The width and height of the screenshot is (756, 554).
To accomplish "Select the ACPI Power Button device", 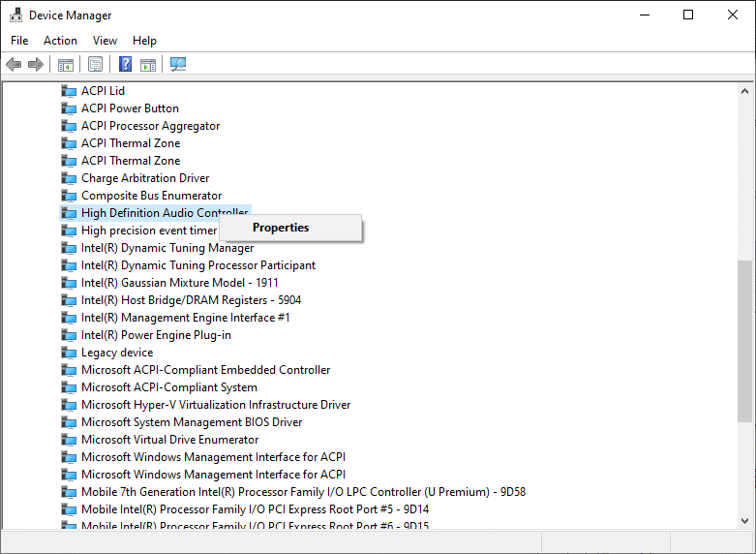I will click(x=130, y=108).
